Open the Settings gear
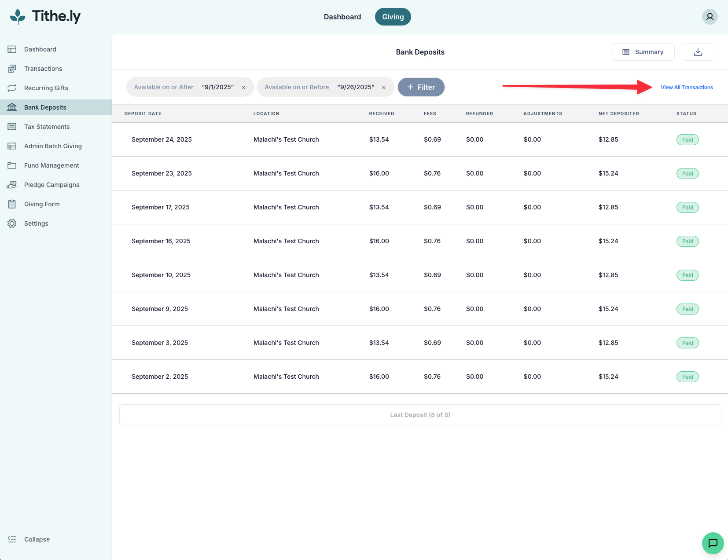 point(12,223)
